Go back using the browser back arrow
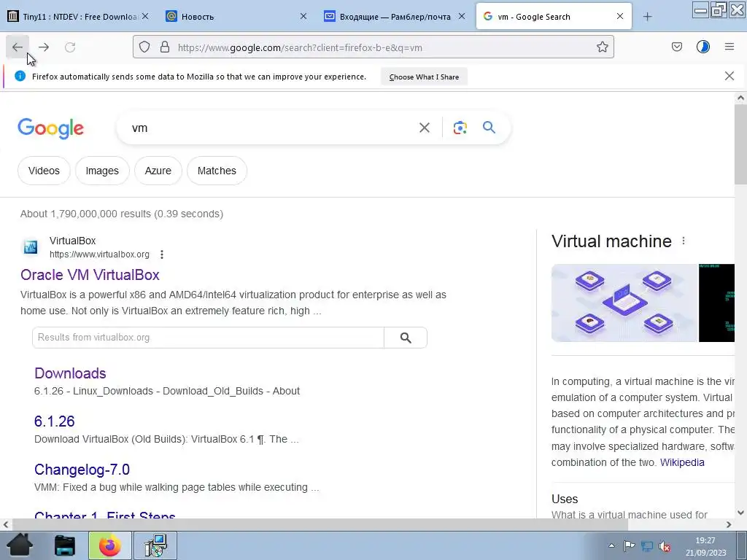 tap(18, 47)
